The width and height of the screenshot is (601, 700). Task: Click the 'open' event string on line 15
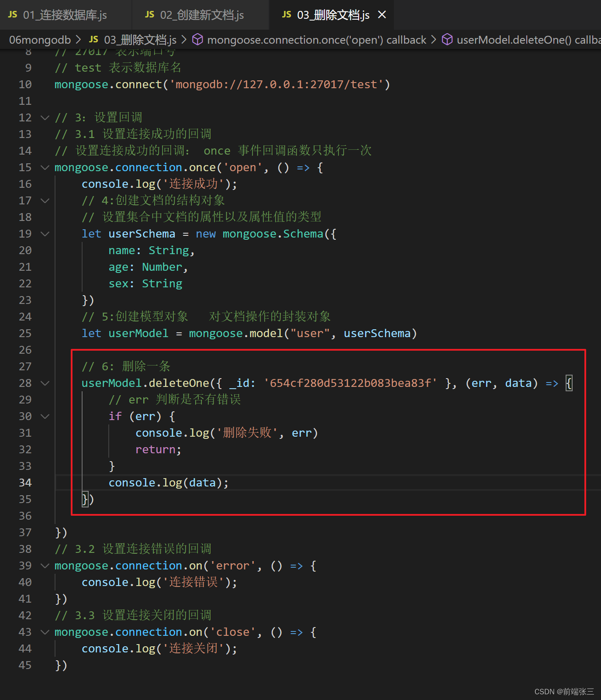[242, 167]
